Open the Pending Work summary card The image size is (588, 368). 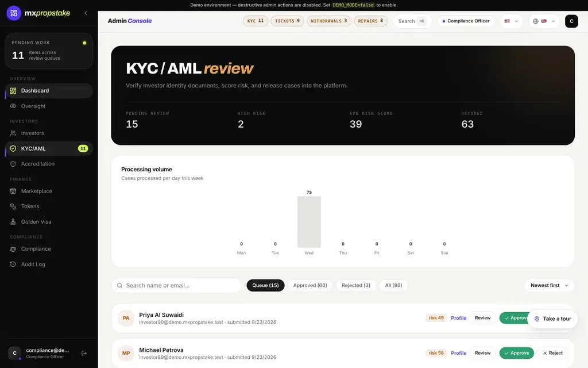pos(49,51)
